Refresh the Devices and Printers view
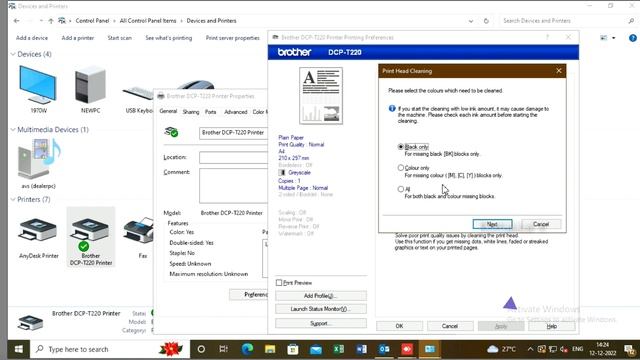This screenshot has width=640, height=360. pos(486,21)
